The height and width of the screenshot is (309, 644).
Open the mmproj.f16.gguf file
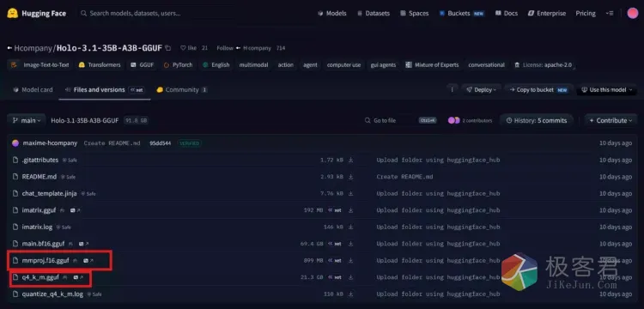[x=46, y=261]
